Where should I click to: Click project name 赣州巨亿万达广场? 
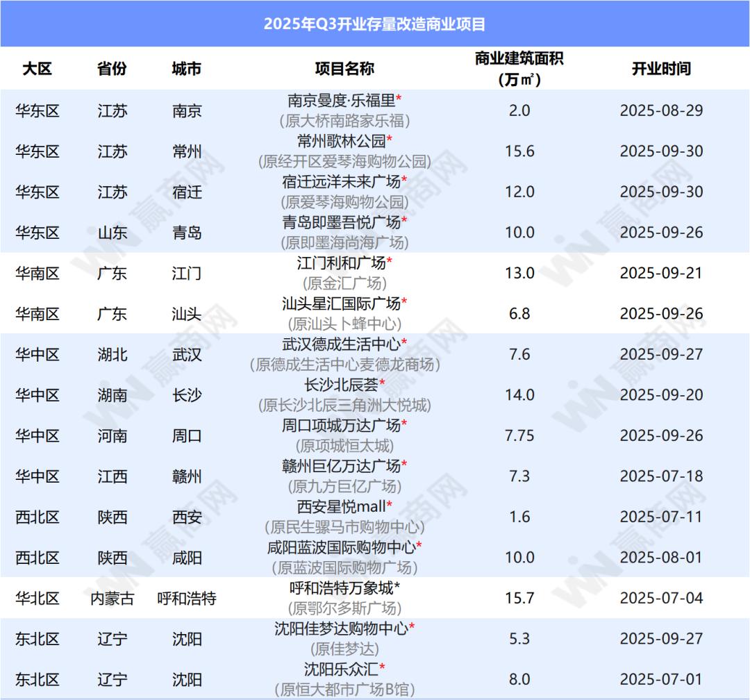click(x=341, y=467)
